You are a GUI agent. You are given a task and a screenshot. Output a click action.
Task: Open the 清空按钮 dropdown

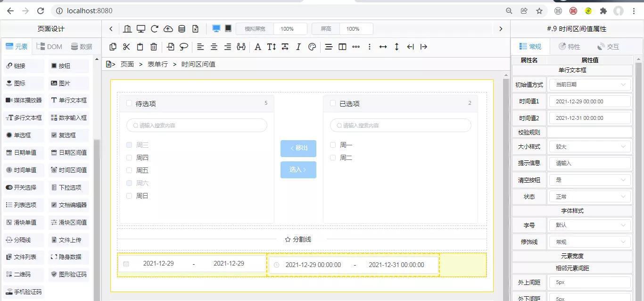point(590,180)
